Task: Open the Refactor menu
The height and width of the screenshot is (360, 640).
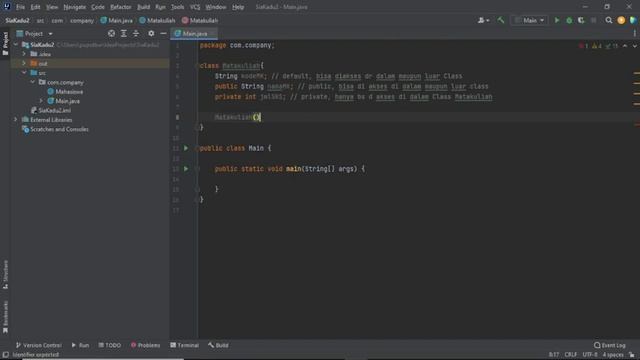Action: pos(121,7)
